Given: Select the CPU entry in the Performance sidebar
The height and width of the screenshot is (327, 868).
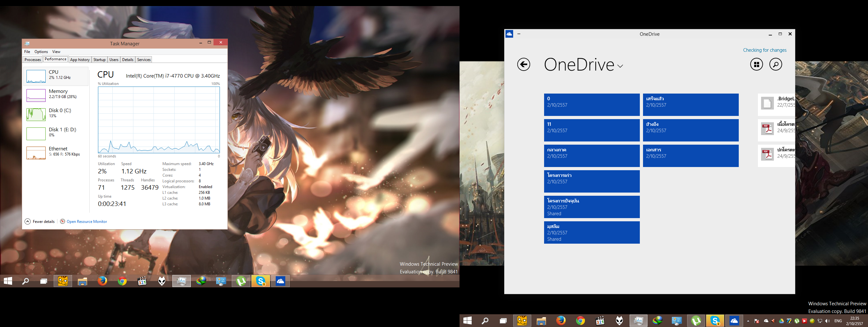Looking at the screenshot, I should pyautogui.click(x=56, y=76).
